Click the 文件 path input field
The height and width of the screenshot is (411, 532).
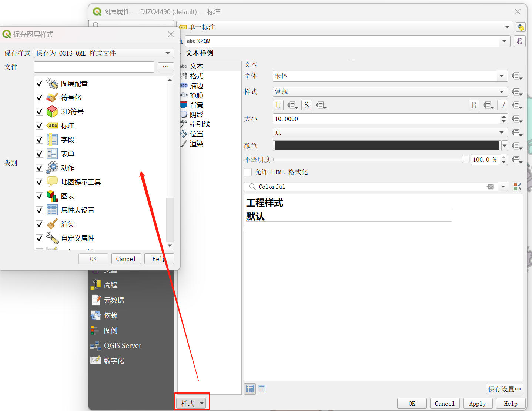tap(94, 67)
